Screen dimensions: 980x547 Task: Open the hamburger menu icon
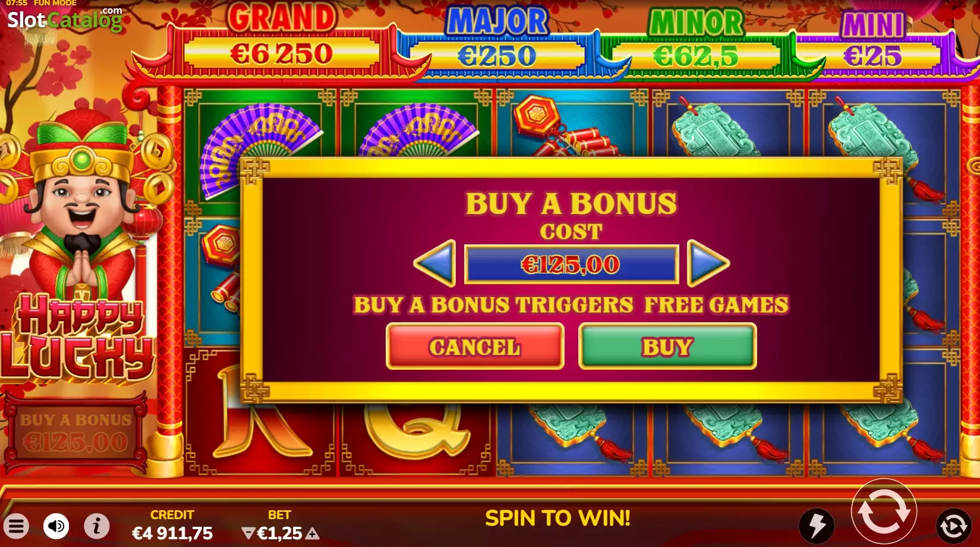coord(16,526)
